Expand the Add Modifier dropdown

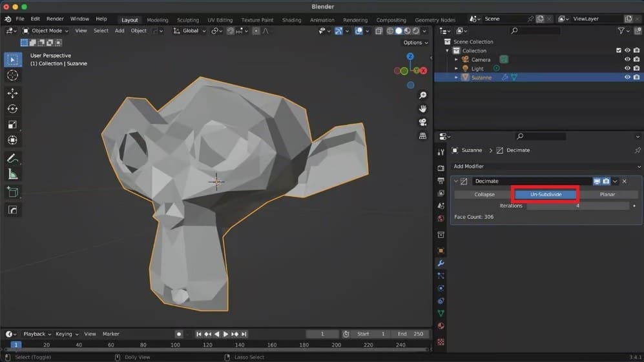coord(546,166)
